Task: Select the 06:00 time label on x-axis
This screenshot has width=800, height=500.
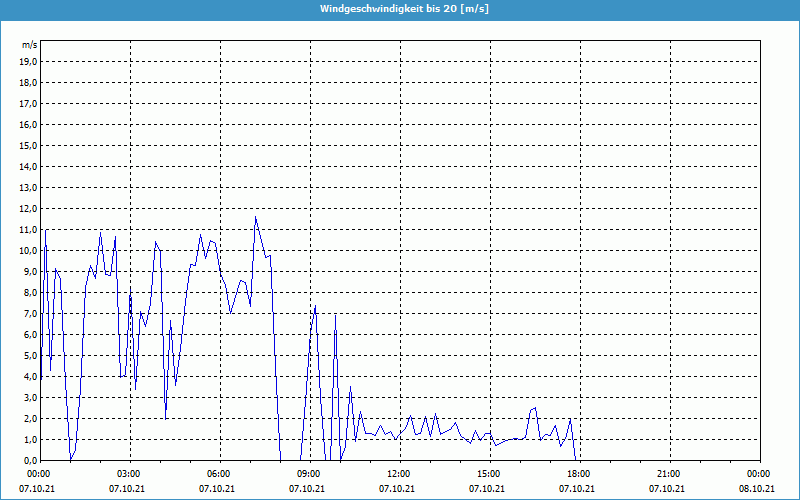Action: [219, 474]
